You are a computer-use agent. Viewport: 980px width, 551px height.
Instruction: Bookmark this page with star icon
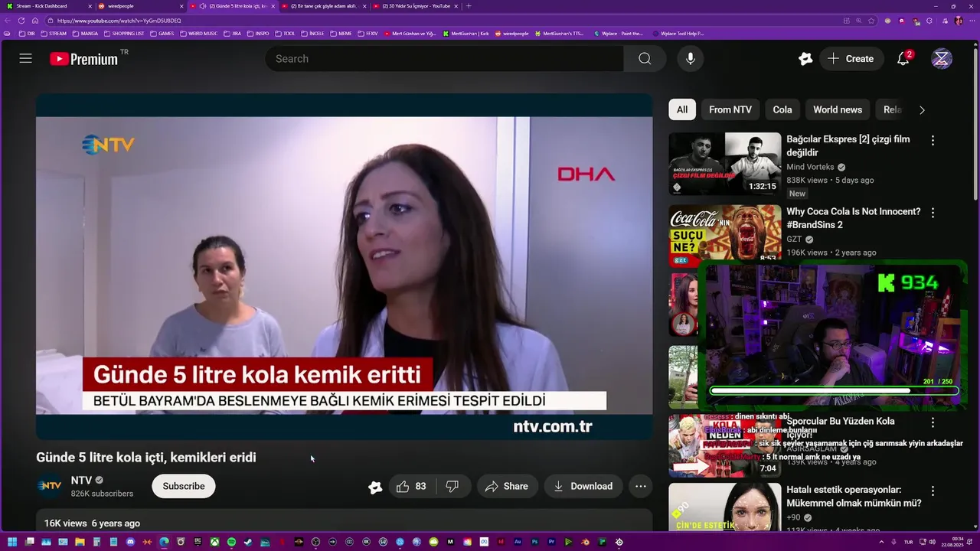tap(872, 21)
